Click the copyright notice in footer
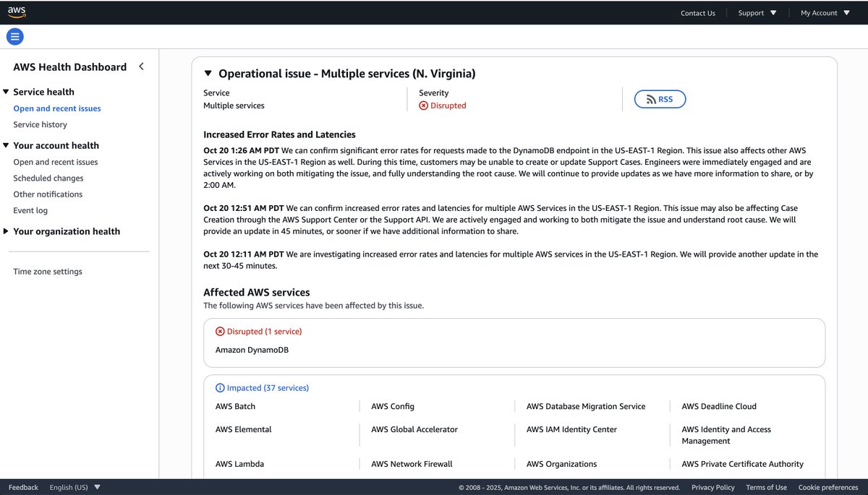This screenshot has height=495, width=868. [569, 488]
